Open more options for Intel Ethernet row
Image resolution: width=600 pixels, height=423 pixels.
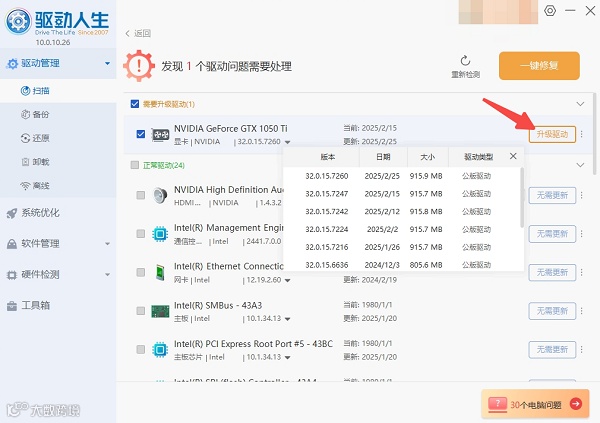pos(582,272)
